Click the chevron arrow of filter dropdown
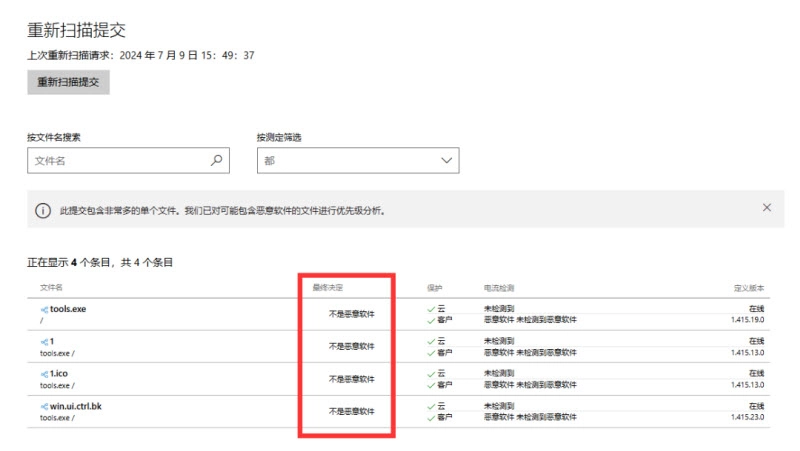Viewport: 800px width, 451px height. click(x=446, y=160)
